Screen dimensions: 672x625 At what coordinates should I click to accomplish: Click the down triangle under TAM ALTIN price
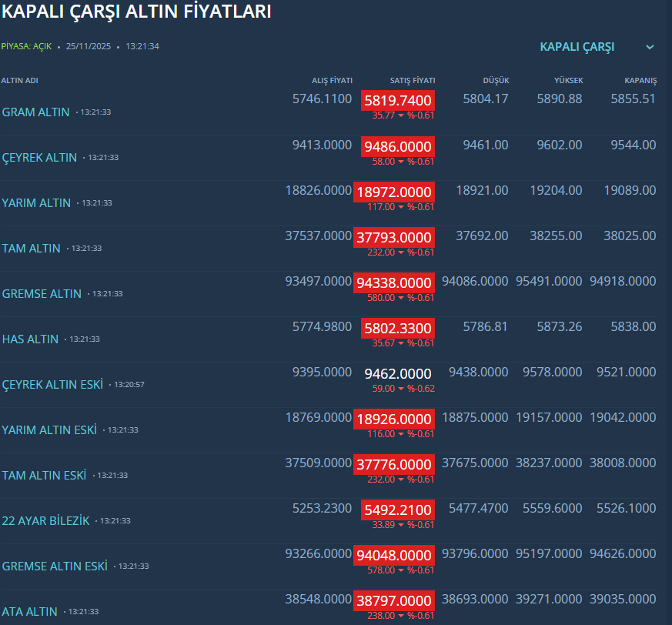[401, 252]
